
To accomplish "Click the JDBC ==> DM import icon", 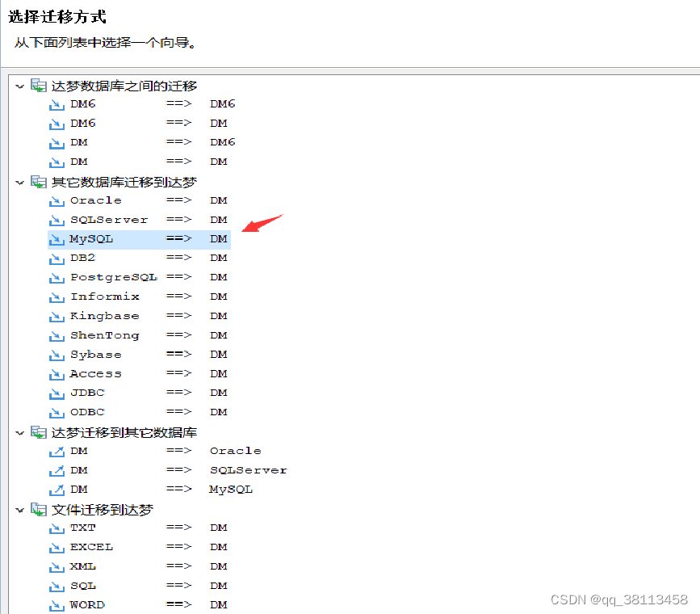I will point(57,393).
